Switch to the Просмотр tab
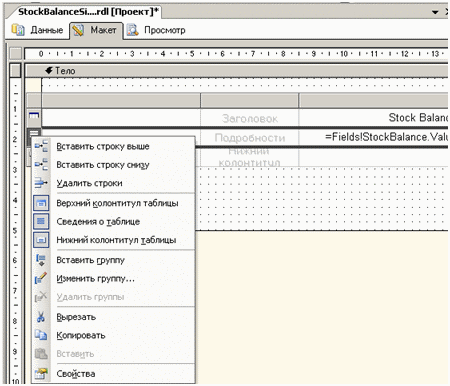This screenshot has width=450, height=386. coord(156,30)
